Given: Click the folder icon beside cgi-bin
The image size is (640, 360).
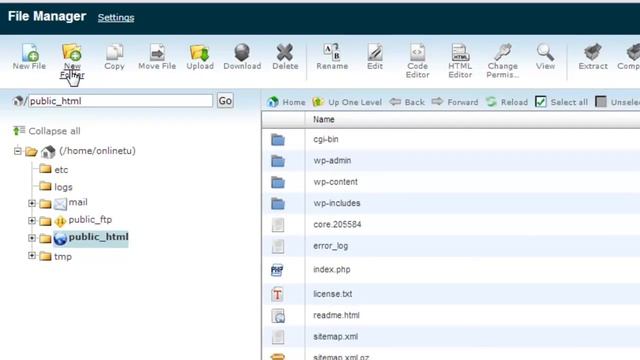Looking at the screenshot, I should 278,140.
